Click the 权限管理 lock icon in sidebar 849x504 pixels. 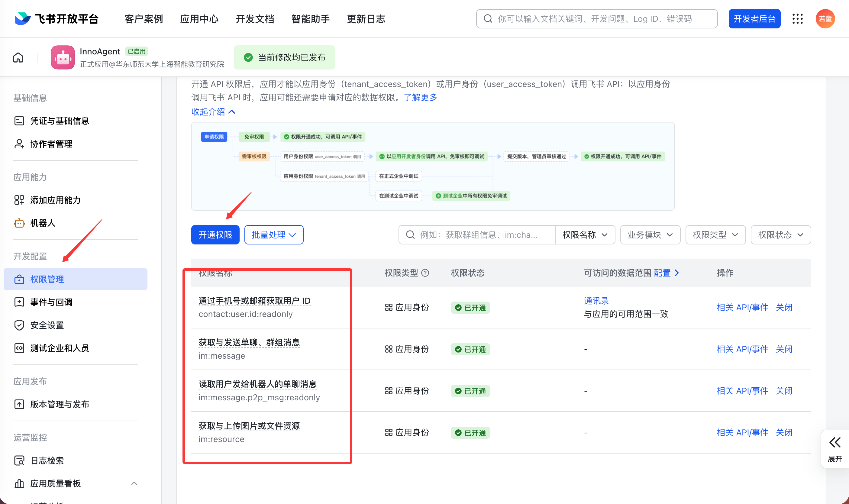19,279
